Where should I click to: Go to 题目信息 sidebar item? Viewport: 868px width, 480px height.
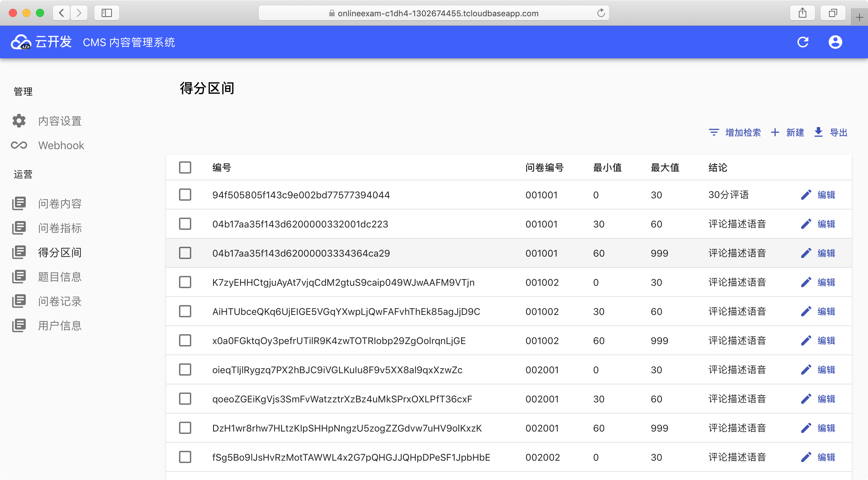(60, 277)
